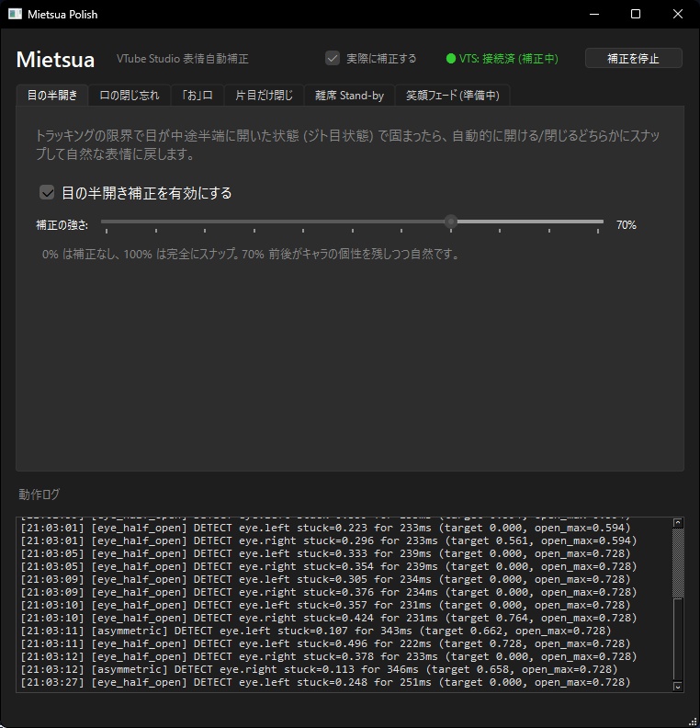This screenshot has width=700, height=728.
Task: Click the window resize grip in corner
Action: point(693,721)
